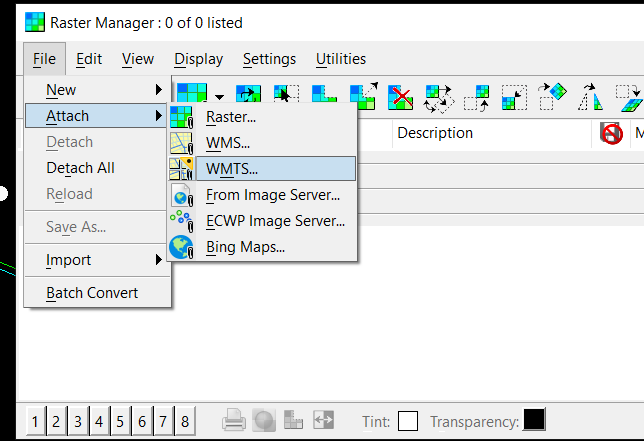Toggle view 7 display button
644x441 pixels.
coord(163,421)
